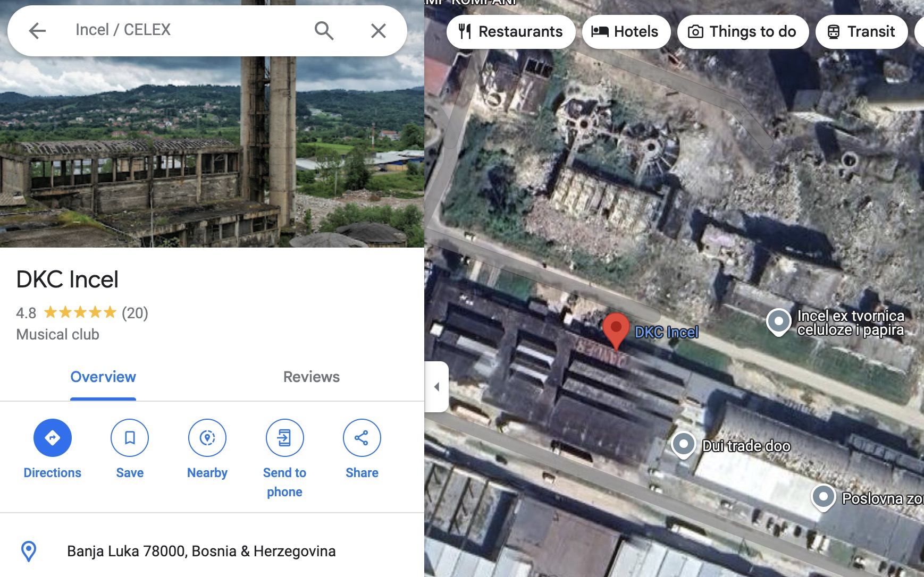Go back with the left arrow icon
The image size is (924, 577).
(37, 31)
